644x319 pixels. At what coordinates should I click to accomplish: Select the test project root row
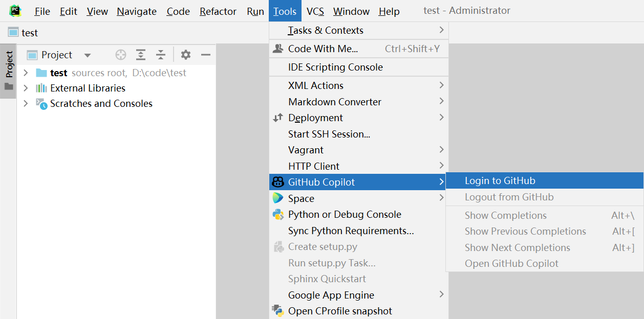pyautogui.click(x=116, y=73)
